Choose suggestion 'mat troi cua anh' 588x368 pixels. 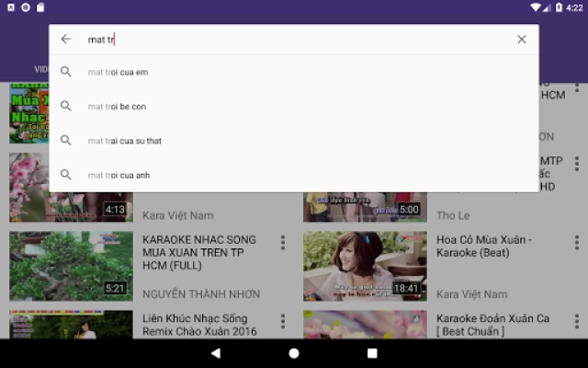pyautogui.click(x=119, y=175)
